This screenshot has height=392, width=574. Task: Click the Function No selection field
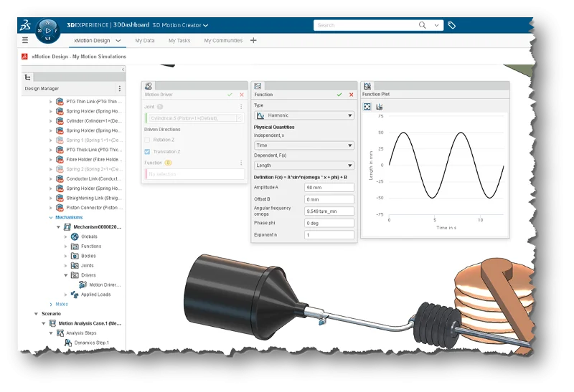click(x=194, y=174)
